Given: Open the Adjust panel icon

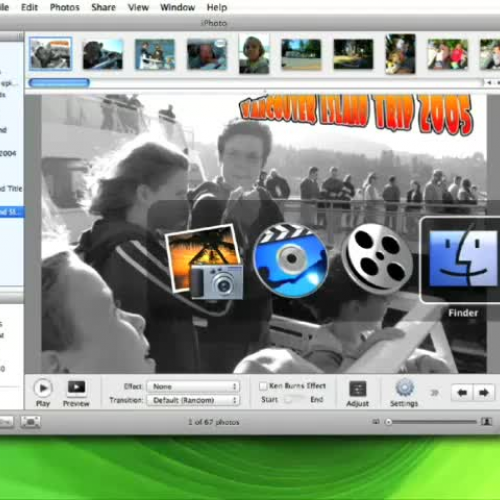Looking at the screenshot, I should 358,389.
